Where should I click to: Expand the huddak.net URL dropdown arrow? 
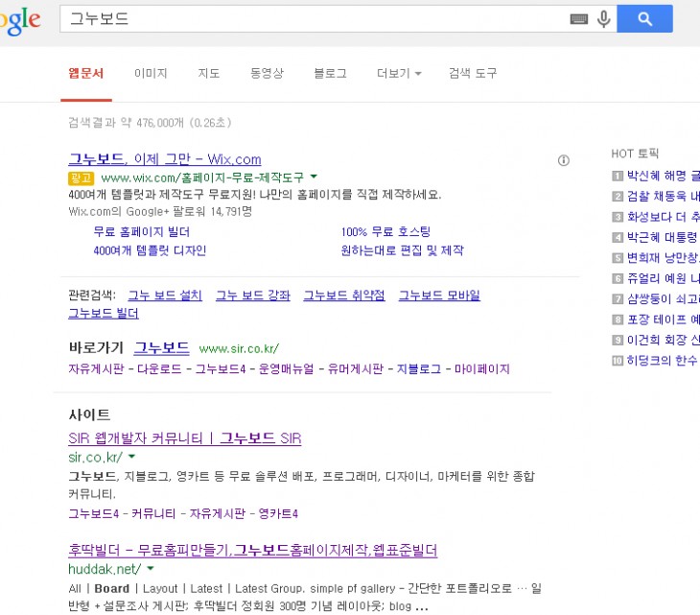click(x=151, y=568)
